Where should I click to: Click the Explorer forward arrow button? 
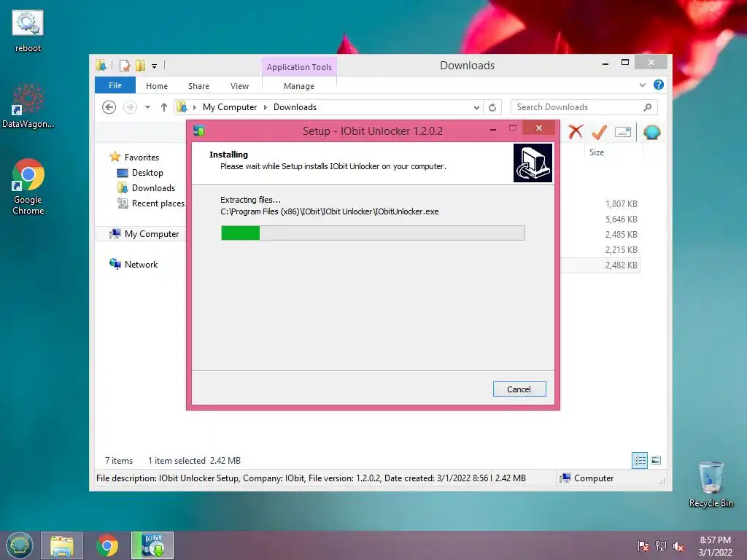(x=130, y=107)
